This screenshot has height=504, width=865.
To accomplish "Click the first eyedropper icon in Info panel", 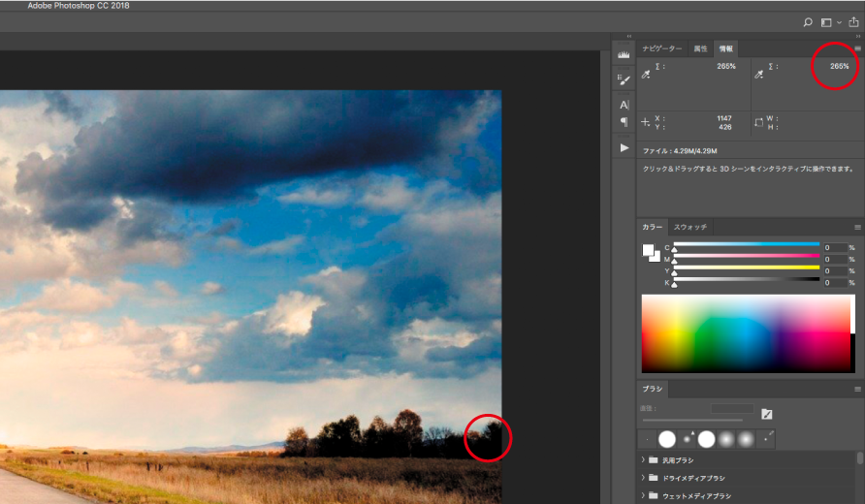I will [647, 73].
